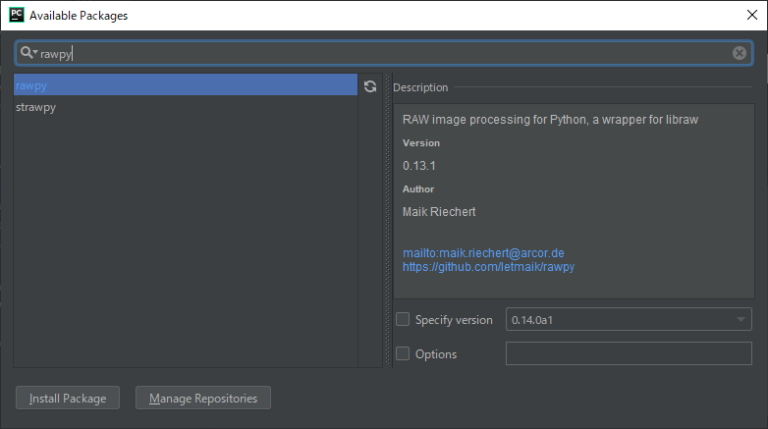Enable the Specify version checkbox

point(403,320)
